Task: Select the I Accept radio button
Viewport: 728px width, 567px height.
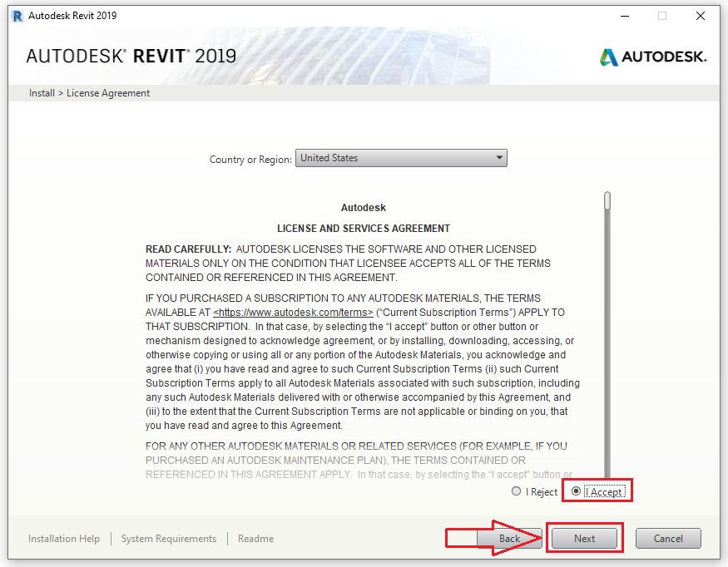Action: 575,491
